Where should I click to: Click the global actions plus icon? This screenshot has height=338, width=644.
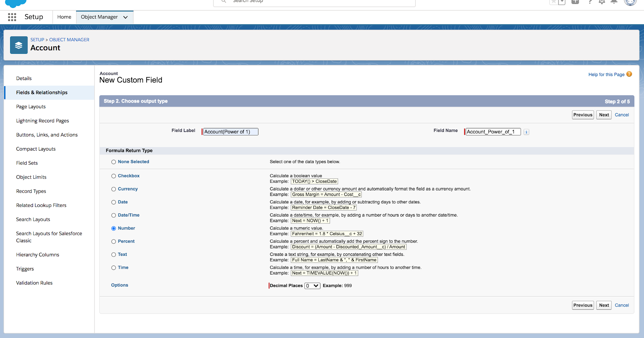[575, 2]
